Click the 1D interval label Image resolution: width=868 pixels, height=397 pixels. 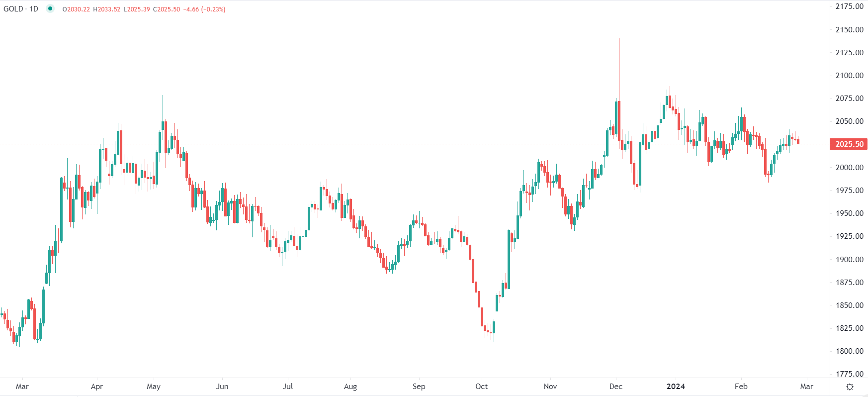click(x=34, y=9)
